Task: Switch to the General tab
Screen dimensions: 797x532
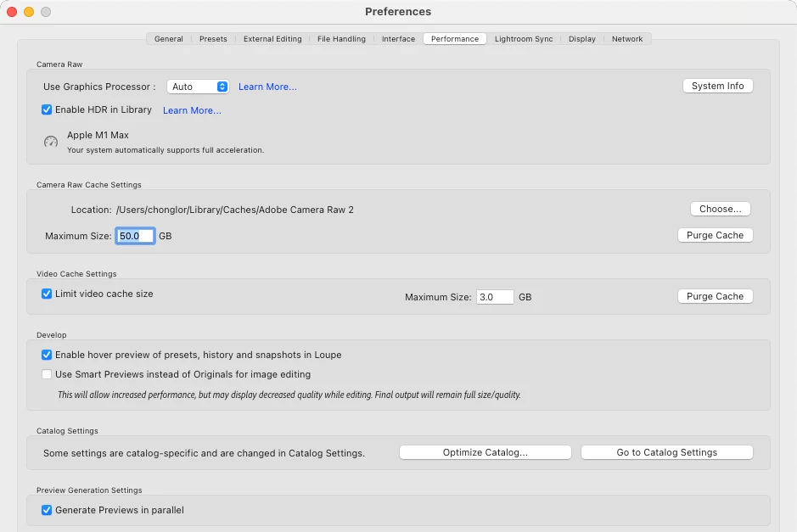Action: [169, 39]
